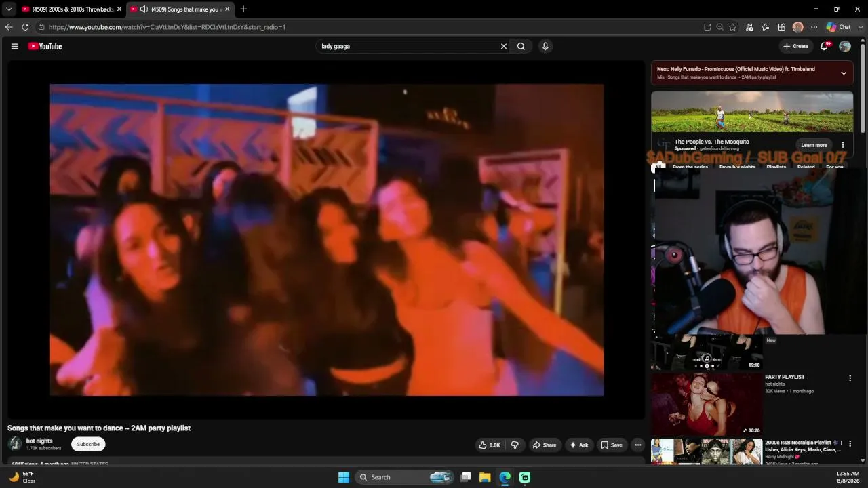Select the From the series filter chip
This screenshot has width=868, height=488.
tap(690, 167)
